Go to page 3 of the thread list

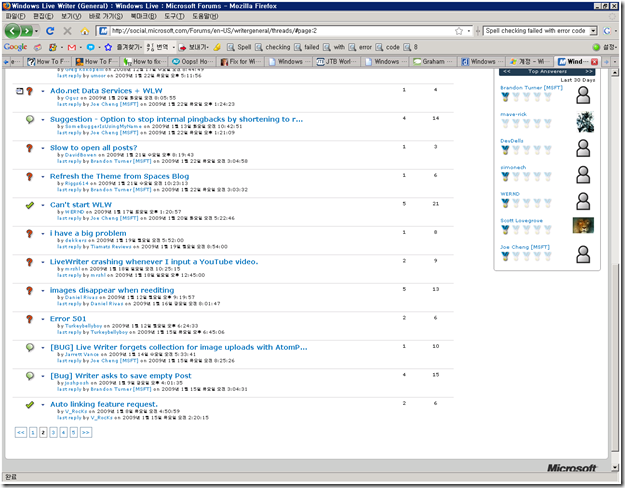(x=53, y=433)
